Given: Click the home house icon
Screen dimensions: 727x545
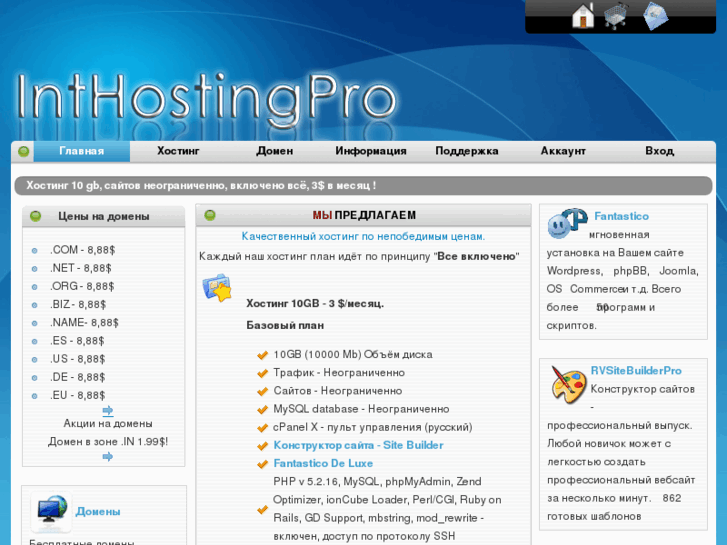Looking at the screenshot, I should pos(583,16).
